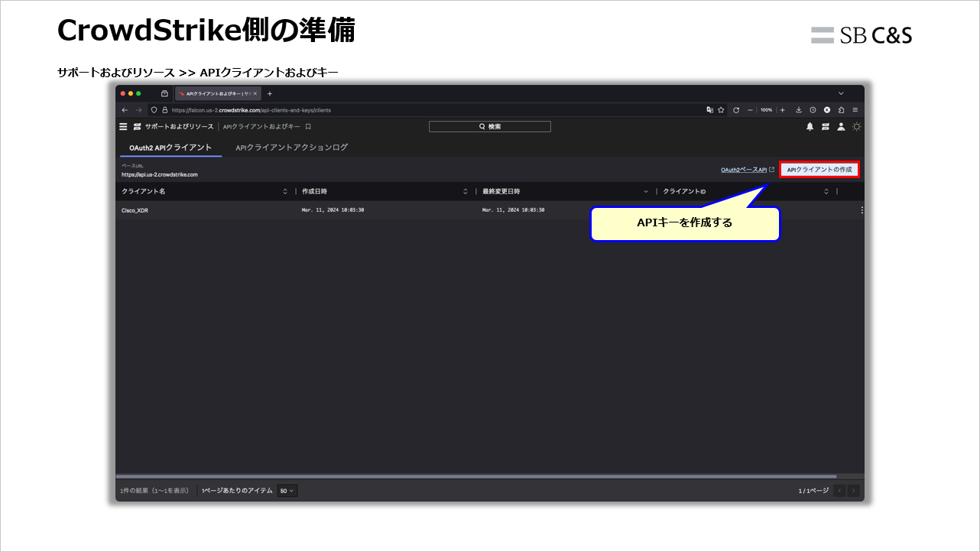Click the APIクライアントの作成 button
Image resolution: width=980 pixels, height=552 pixels.
819,170
